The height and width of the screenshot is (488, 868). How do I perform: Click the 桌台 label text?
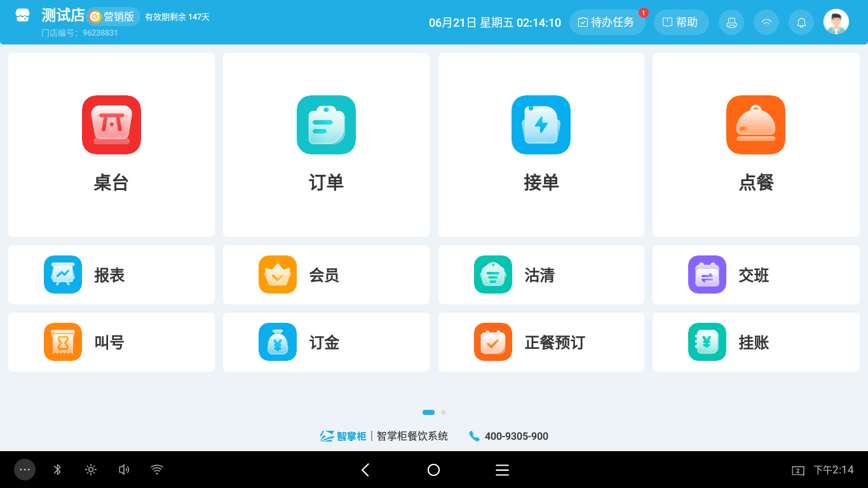pyautogui.click(x=111, y=183)
